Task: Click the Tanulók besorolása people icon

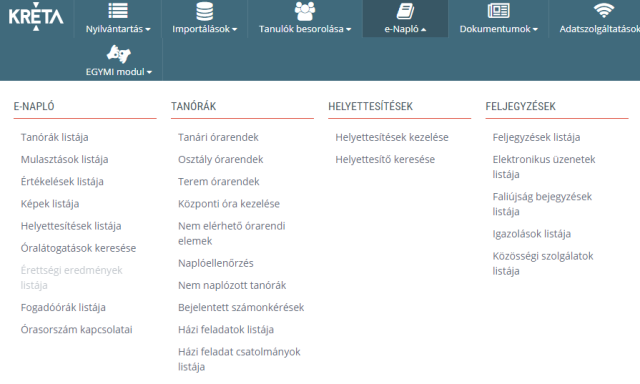Action: coord(305,11)
